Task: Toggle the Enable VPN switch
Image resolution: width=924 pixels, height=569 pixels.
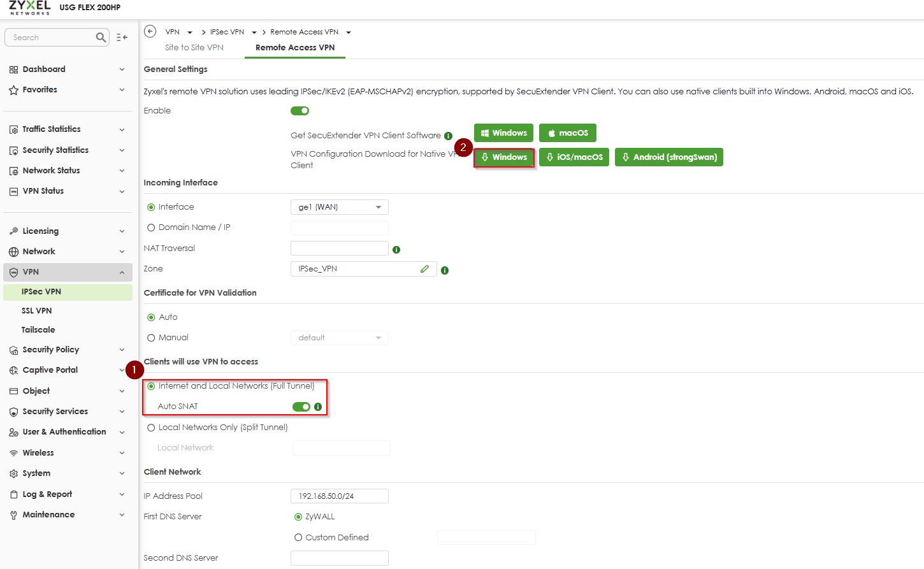Action: 300,111
